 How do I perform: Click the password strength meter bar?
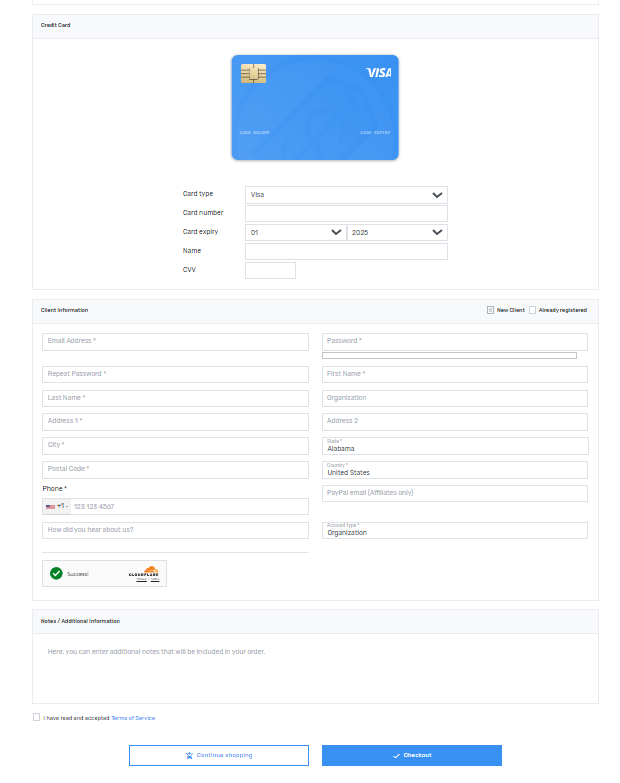point(449,356)
